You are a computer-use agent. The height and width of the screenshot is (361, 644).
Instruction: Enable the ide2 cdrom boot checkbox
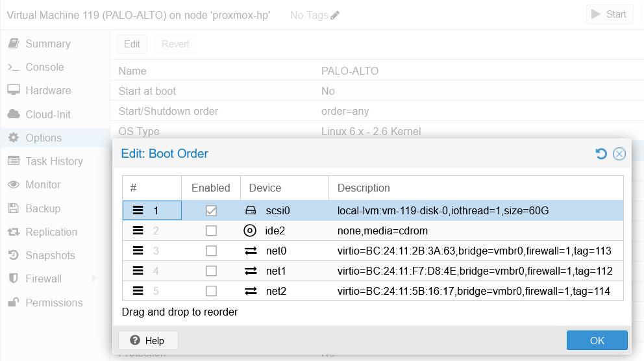pos(211,230)
